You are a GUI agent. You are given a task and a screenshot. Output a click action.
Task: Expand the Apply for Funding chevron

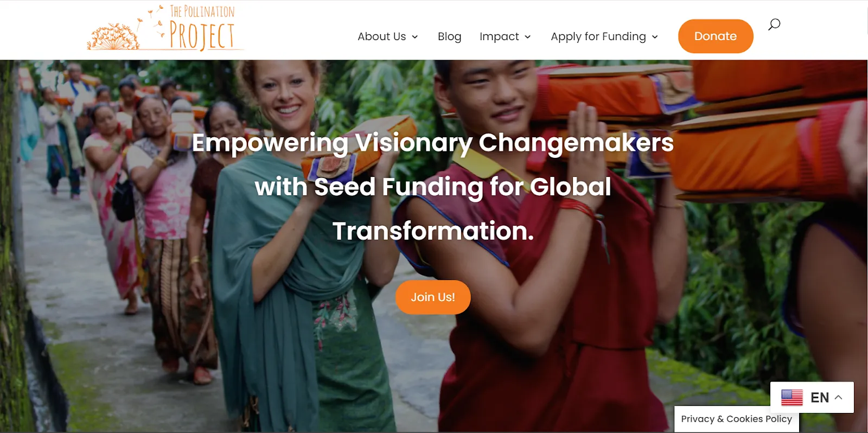(x=655, y=37)
